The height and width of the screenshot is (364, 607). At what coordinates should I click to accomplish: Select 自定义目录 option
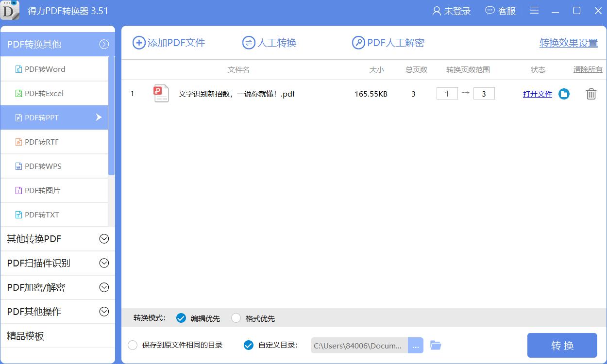click(249, 345)
